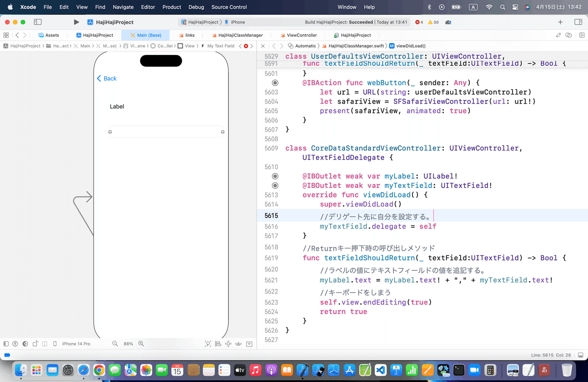Update frames on the canvas
The height and width of the screenshot is (382, 588).
(x=208, y=344)
